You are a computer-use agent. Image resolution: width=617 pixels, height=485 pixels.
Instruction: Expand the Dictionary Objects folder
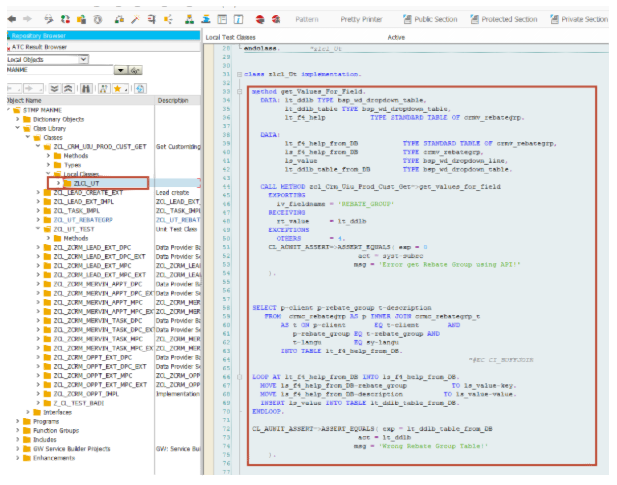click(x=18, y=119)
